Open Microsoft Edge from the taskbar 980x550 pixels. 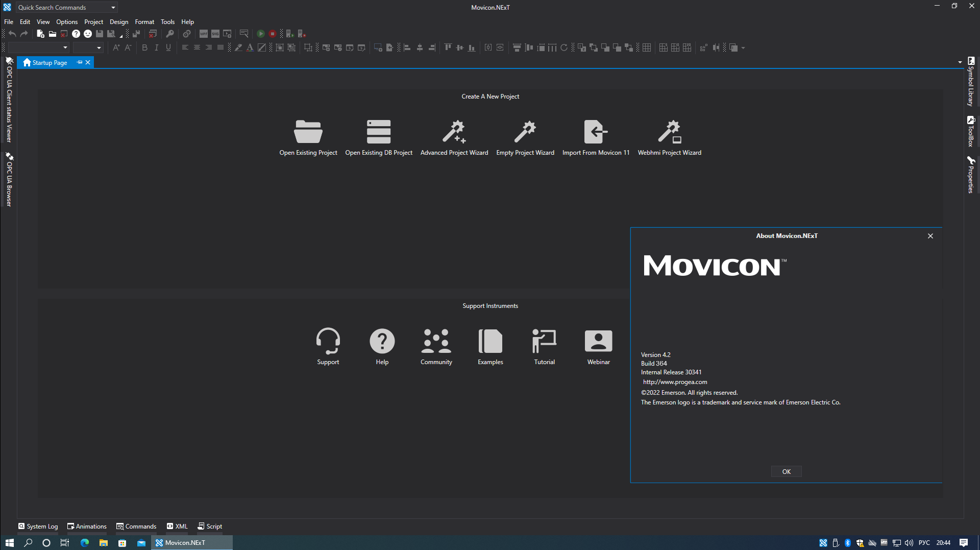pyautogui.click(x=85, y=543)
